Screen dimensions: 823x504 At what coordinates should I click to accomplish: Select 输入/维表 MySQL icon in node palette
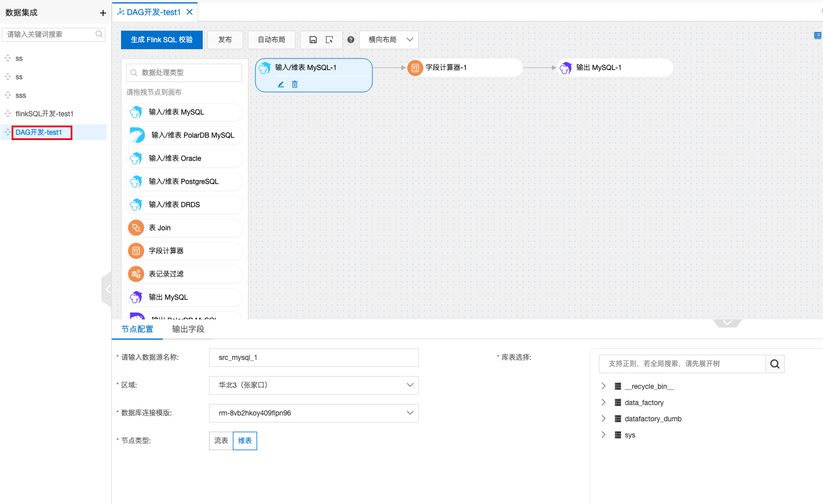[136, 112]
